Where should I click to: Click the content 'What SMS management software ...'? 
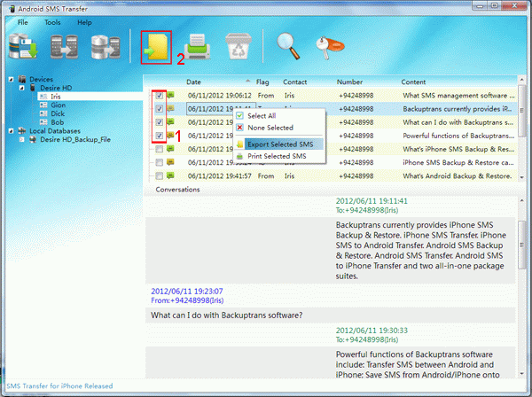458,96
